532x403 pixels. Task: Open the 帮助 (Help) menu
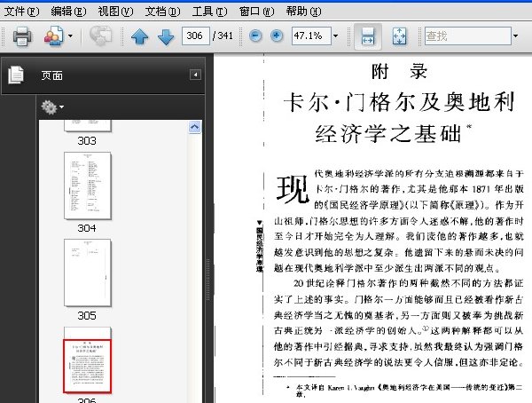[x=303, y=11]
